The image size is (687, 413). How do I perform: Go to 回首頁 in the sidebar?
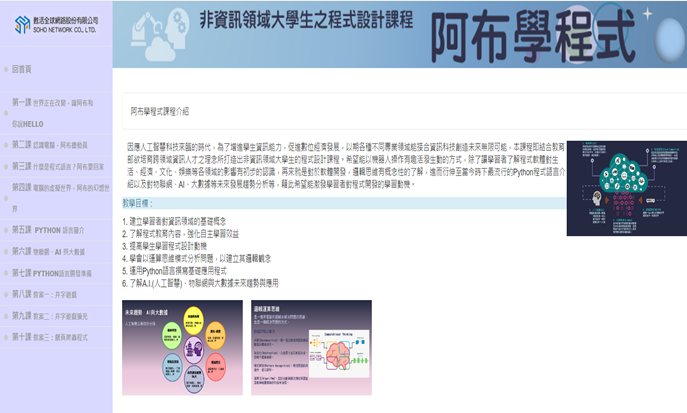tap(23, 69)
